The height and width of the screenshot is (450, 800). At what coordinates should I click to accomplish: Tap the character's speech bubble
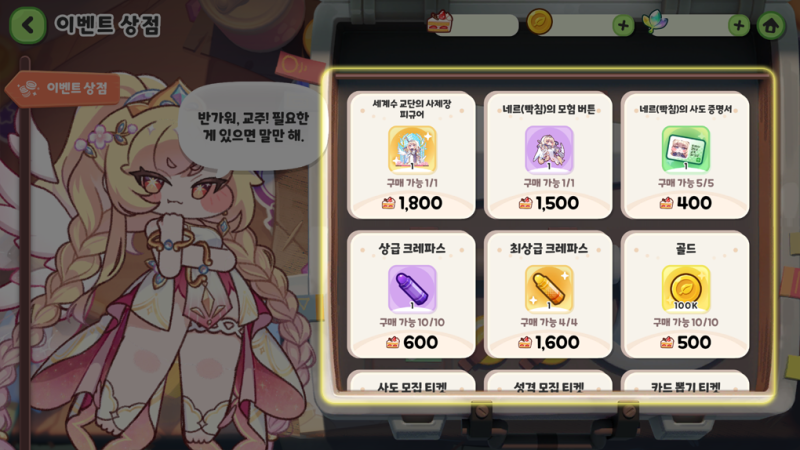point(253,127)
